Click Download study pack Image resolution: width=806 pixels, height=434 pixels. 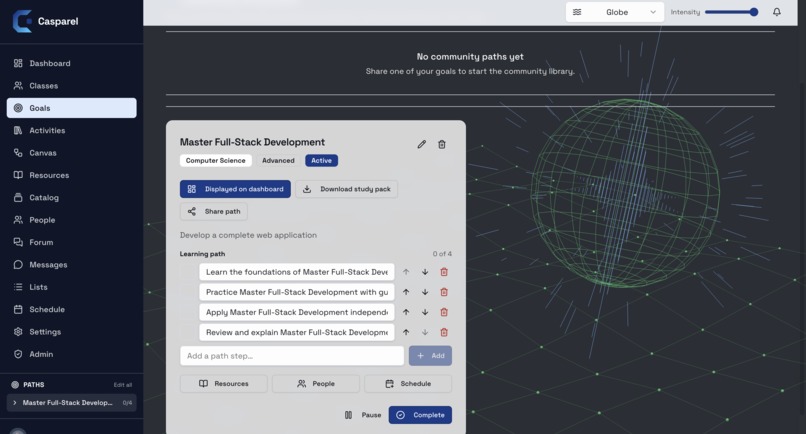pos(346,189)
